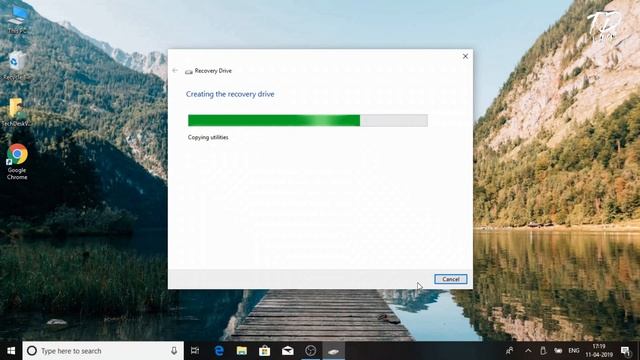The height and width of the screenshot is (360, 640).
Task: Open File Explorer from the taskbar
Action: point(242,351)
